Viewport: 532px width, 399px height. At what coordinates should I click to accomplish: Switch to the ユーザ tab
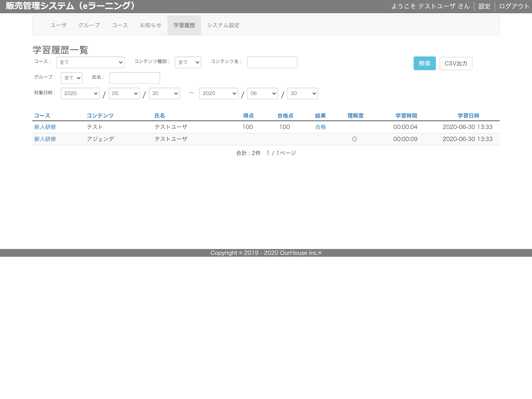58,25
